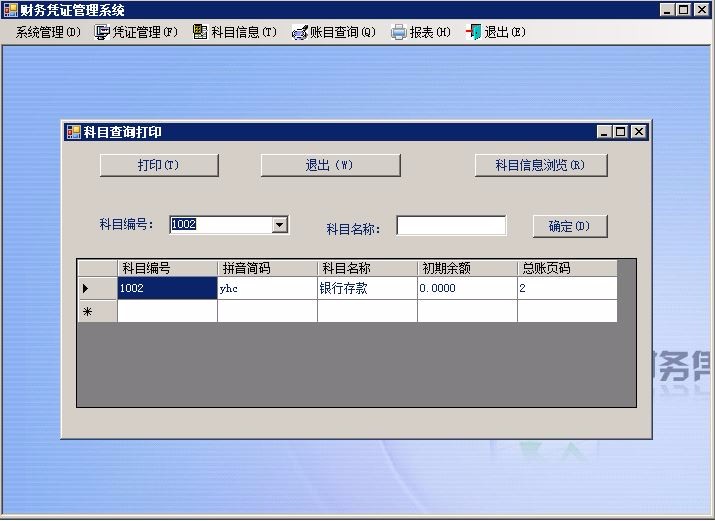Viewport: 715px width, 521px height.
Task: Select grid cell yhc
Action: 267,288
